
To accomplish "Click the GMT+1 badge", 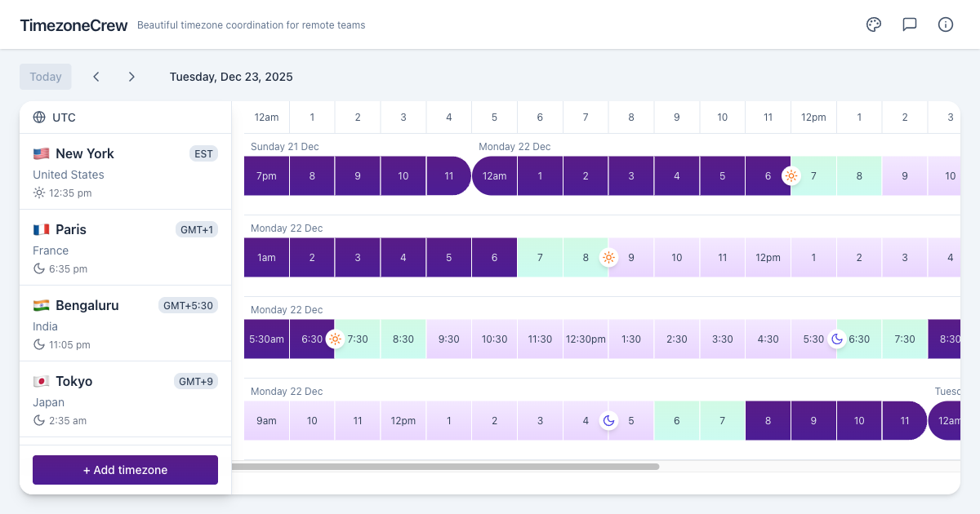I will click(x=197, y=229).
